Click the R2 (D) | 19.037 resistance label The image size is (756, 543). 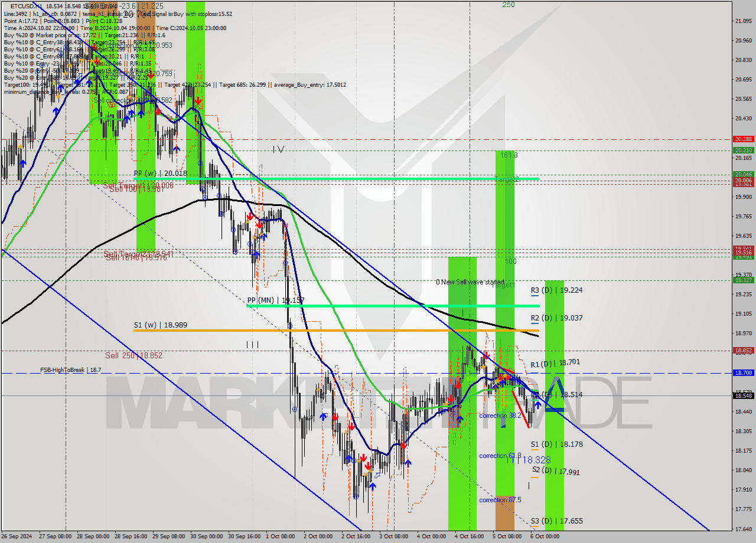[x=556, y=318]
